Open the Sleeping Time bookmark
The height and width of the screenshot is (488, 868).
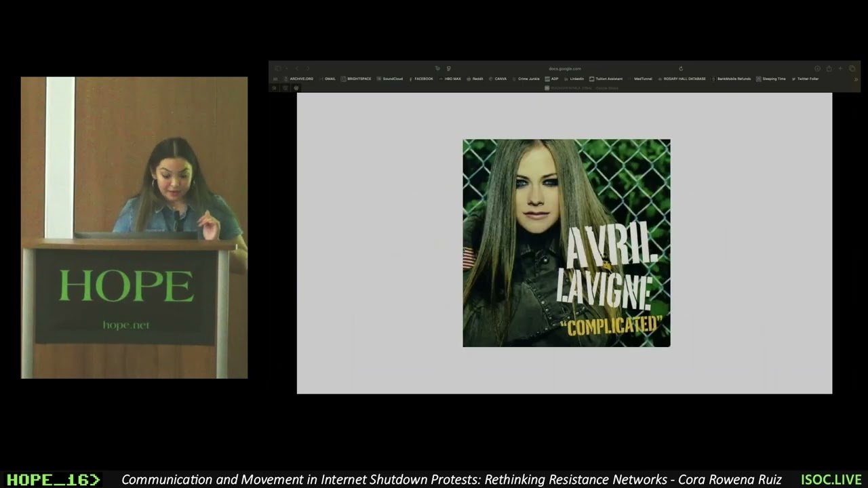pyautogui.click(x=771, y=79)
